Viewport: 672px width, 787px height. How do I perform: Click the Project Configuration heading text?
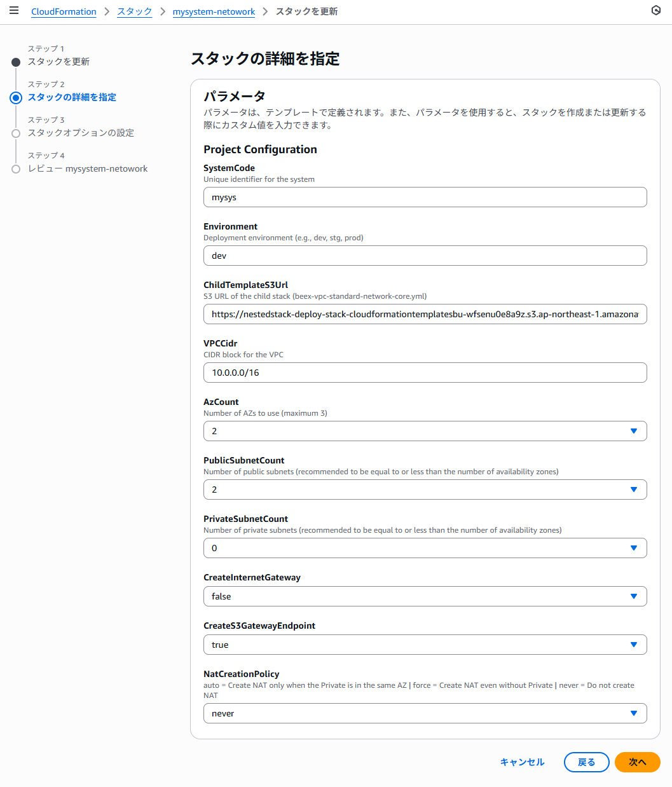[260, 149]
